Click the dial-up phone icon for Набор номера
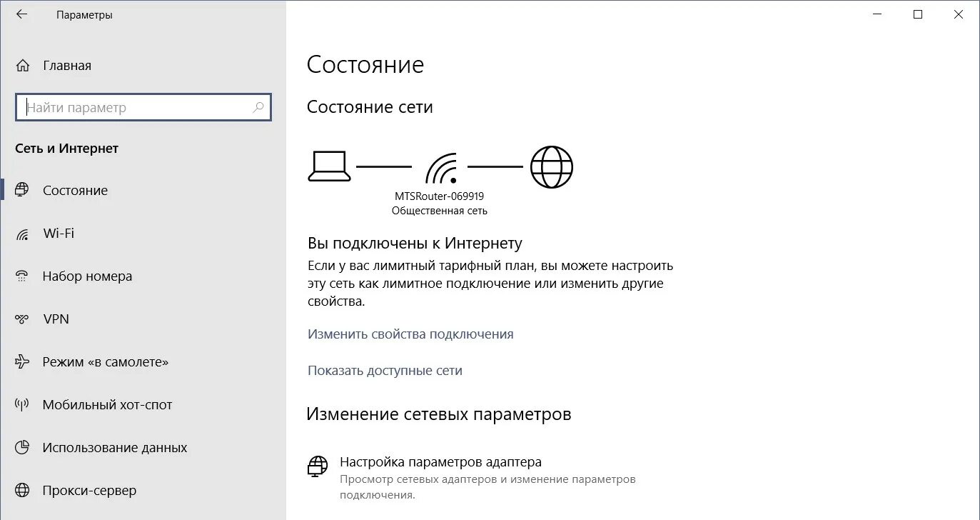 [20, 276]
